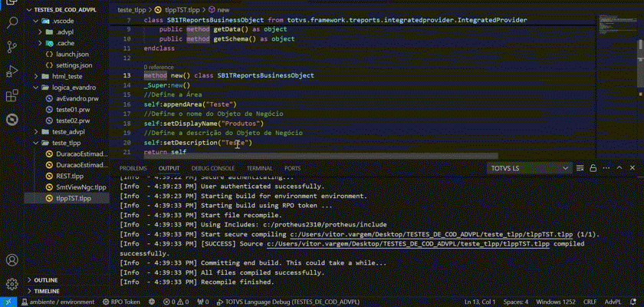Open the Manage gear icon
The height and width of the screenshot is (307, 644).
[12, 284]
